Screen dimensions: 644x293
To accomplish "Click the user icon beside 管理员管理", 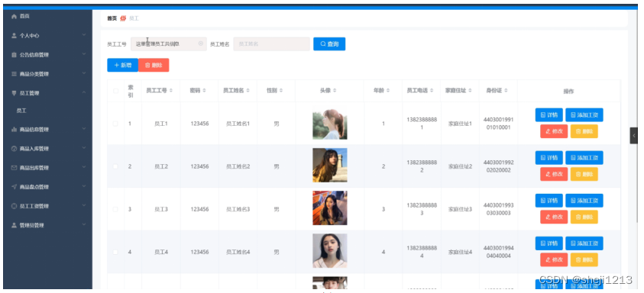I will click(x=14, y=225).
